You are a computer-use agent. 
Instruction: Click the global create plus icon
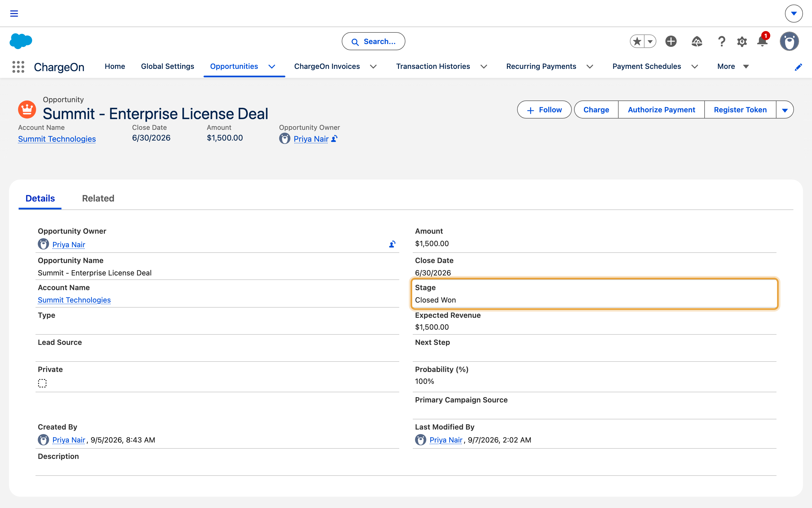pyautogui.click(x=671, y=41)
